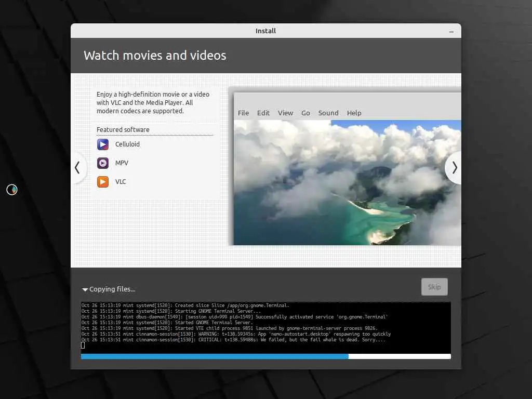Screen dimensions: 532x399
Task: Click the MPV app icon
Action: [103, 163]
